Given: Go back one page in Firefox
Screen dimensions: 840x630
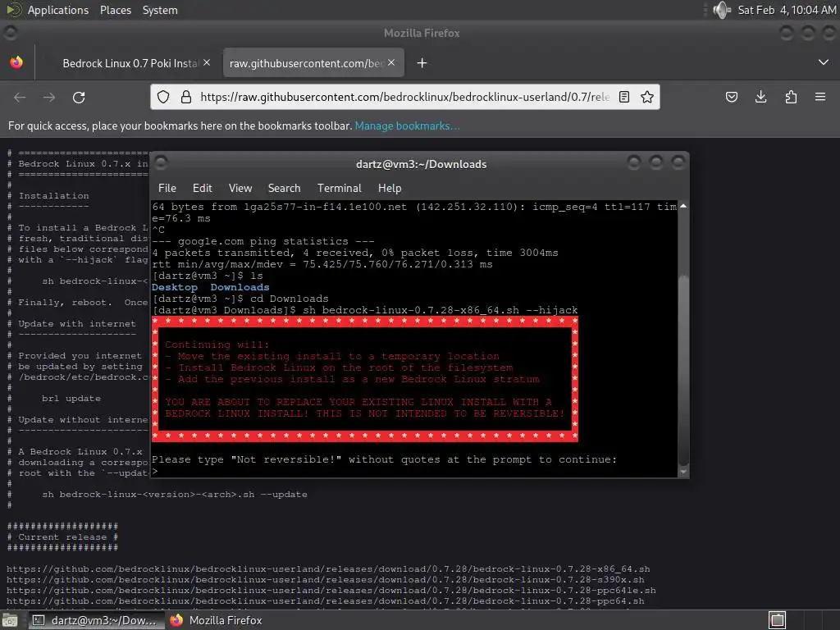Looking at the screenshot, I should pos(20,97).
